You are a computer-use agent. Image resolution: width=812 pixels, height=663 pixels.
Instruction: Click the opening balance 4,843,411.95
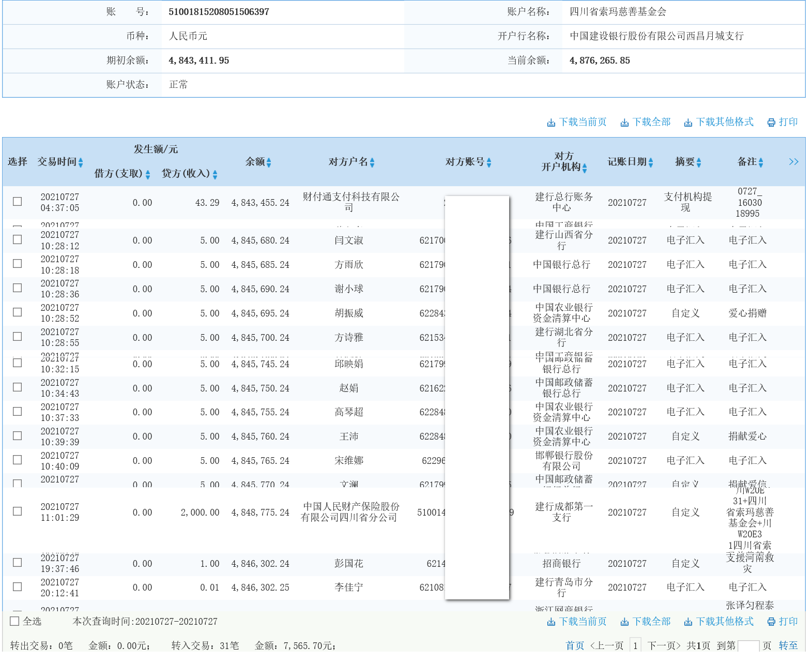coord(199,61)
